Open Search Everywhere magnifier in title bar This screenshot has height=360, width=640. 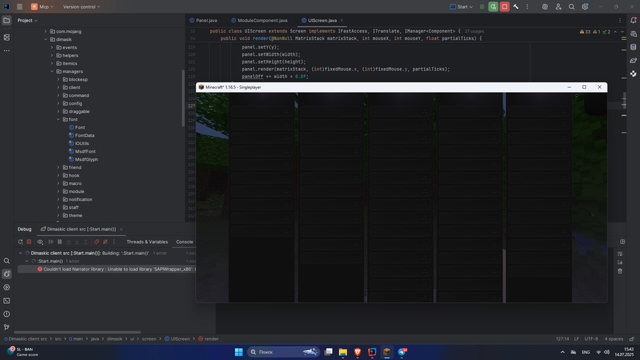coord(572,7)
